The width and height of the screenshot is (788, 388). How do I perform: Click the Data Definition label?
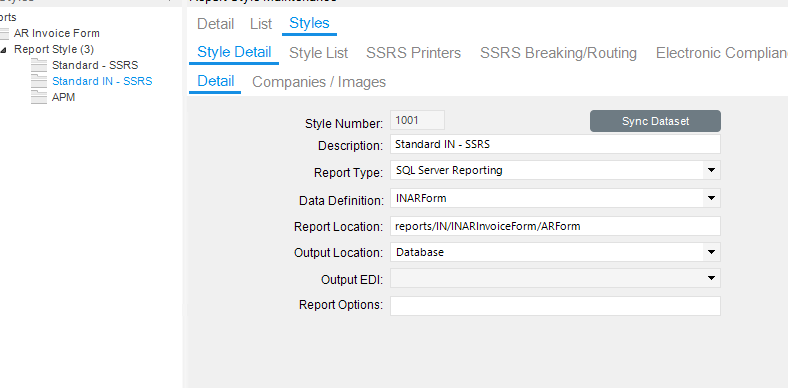click(341, 201)
